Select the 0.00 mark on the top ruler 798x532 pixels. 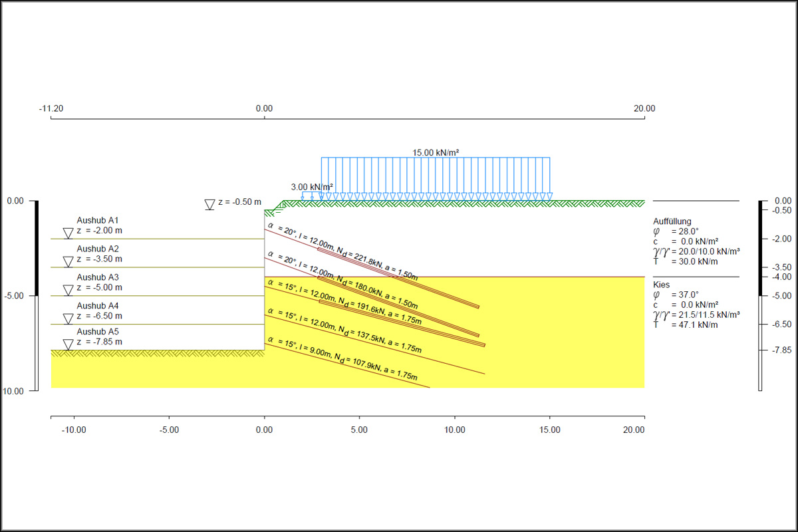click(x=264, y=109)
